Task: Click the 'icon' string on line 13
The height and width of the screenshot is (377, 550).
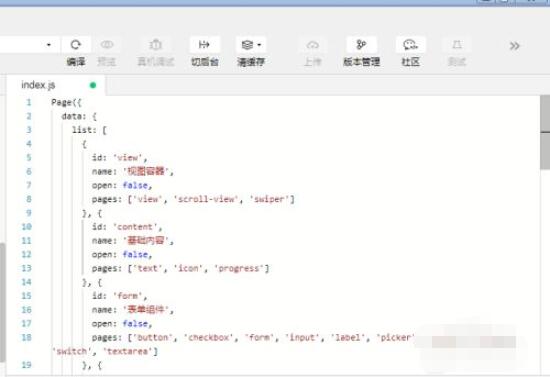Action: pyautogui.click(x=188, y=268)
